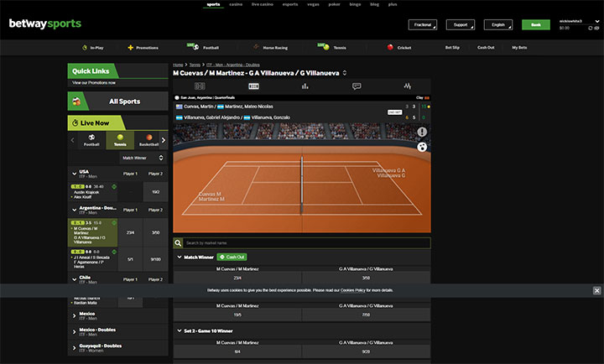604x364 pixels.
Task: Collapse the Argentina Doubles section
Action: click(x=75, y=210)
